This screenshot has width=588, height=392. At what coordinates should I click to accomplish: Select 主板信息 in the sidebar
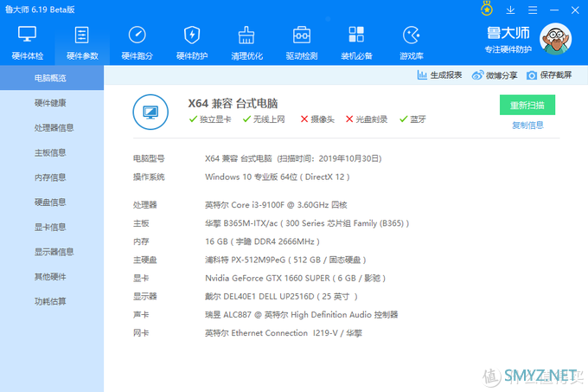(52, 152)
